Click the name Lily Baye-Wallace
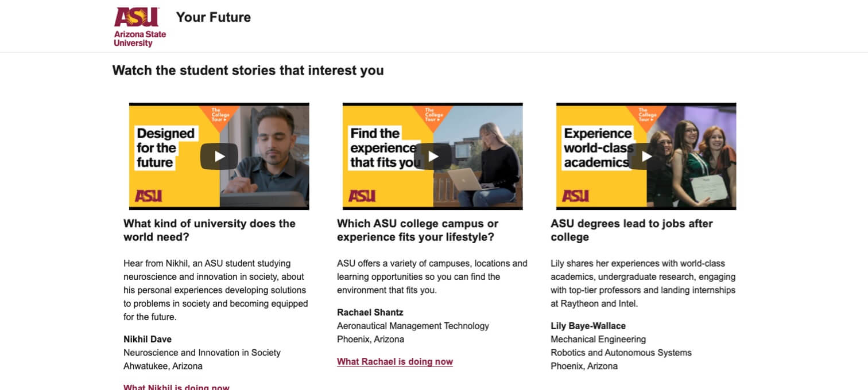The image size is (868, 390). point(588,326)
